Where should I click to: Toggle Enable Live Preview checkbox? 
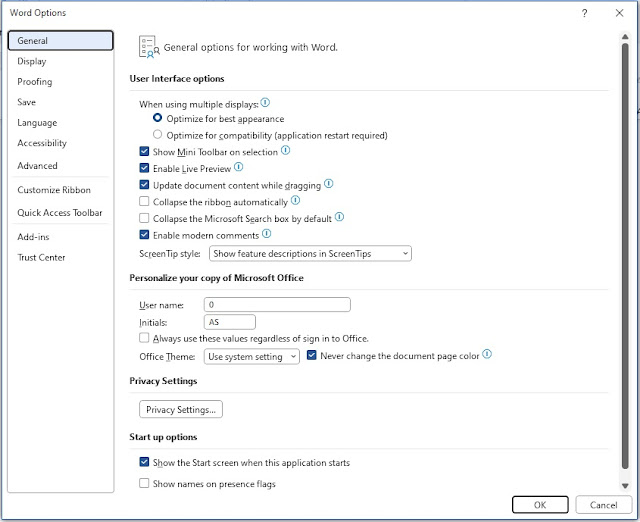pos(144,168)
